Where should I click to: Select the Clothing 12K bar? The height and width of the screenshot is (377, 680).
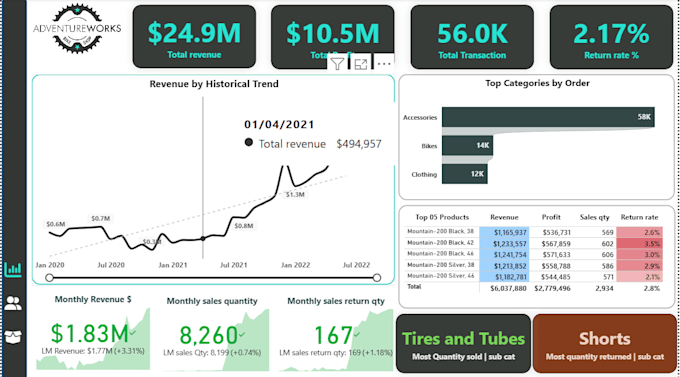point(465,174)
